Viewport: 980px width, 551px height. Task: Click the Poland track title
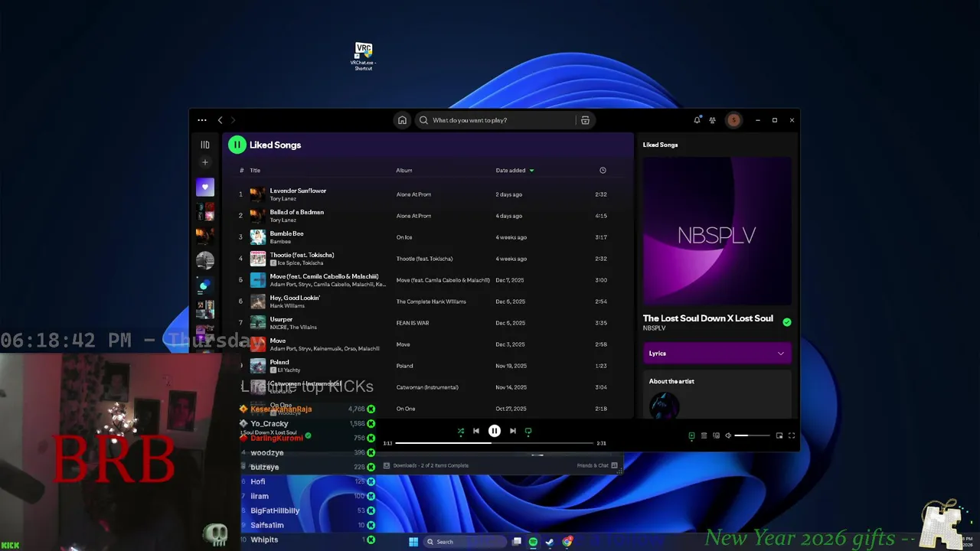[279, 362]
